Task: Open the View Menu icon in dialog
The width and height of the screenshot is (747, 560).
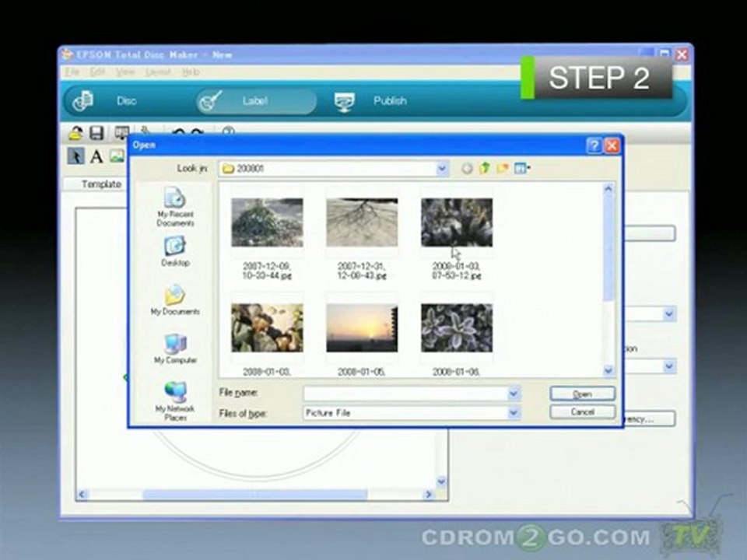Action: point(522,168)
